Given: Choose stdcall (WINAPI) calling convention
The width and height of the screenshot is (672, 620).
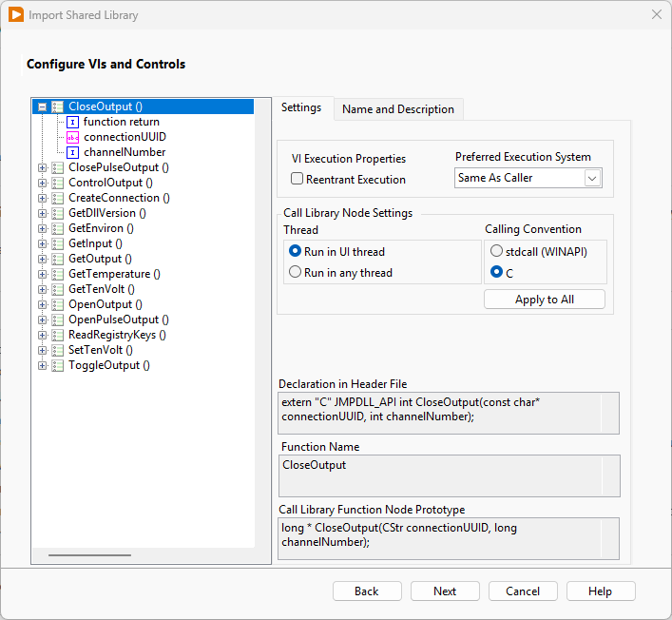Looking at the screenshot, I should pos(496,251).
